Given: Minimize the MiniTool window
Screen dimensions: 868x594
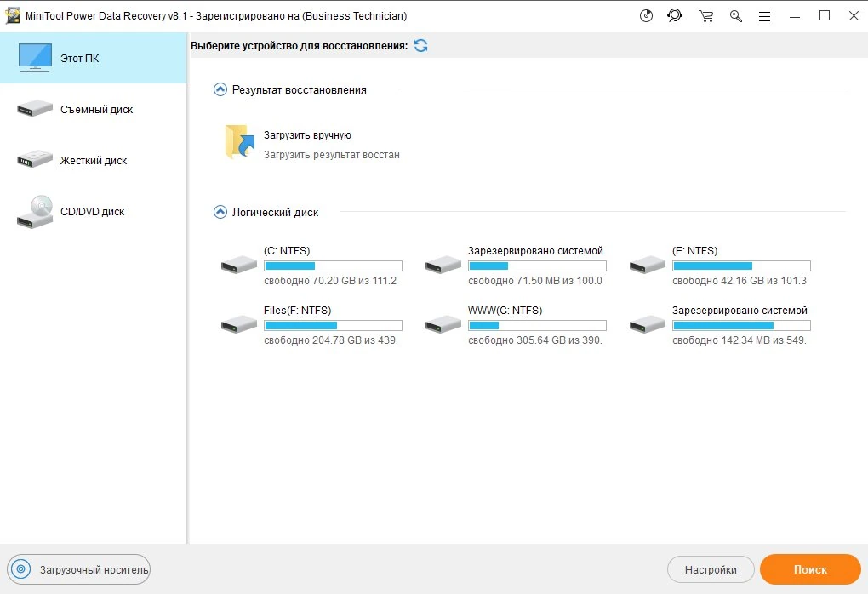Looking at the screenshot, I should 794,17.
